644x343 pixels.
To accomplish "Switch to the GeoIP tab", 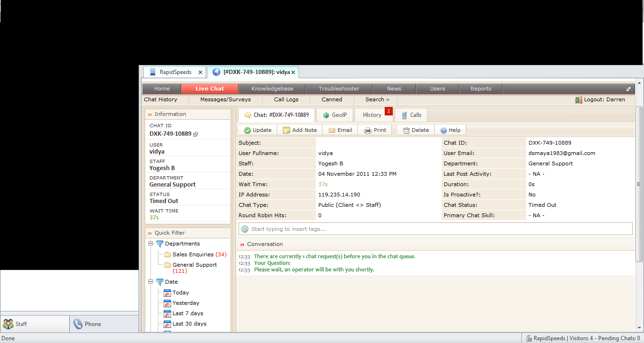I will (x=335, y=115).
